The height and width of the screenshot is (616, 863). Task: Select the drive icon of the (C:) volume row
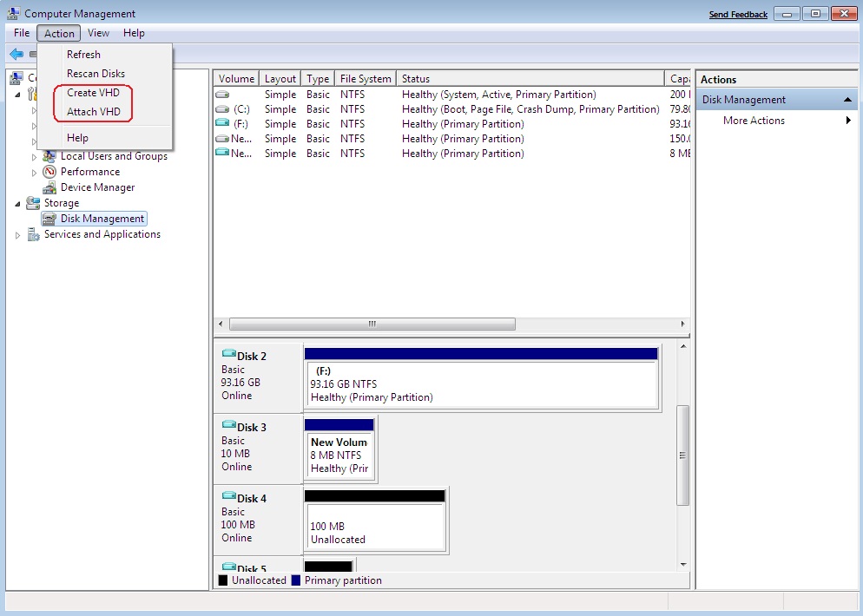222,109
